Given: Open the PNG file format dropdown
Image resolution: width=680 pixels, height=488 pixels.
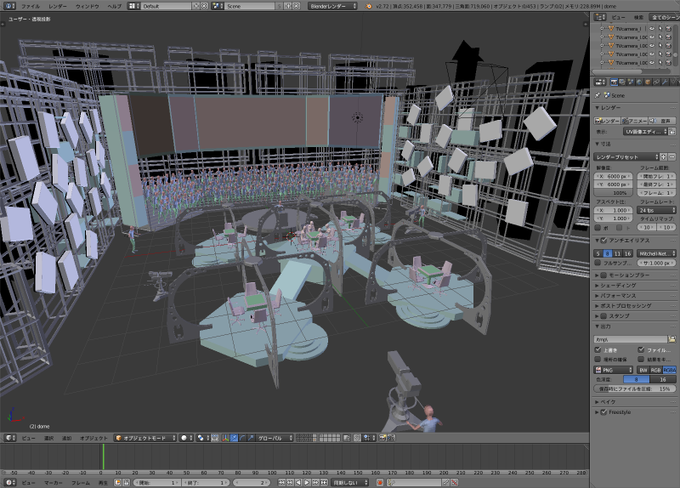Looking at the screenshot, I should 613,370.
